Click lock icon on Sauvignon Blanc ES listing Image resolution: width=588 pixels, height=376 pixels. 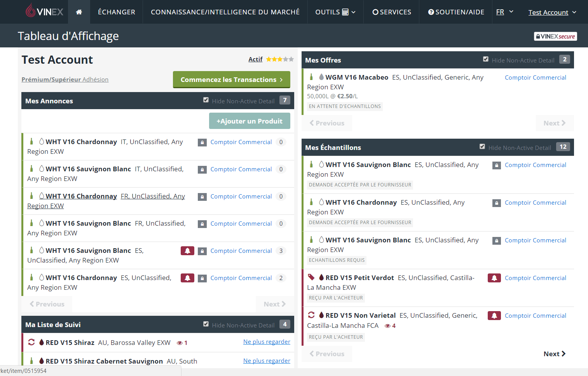tap(202, 251)
